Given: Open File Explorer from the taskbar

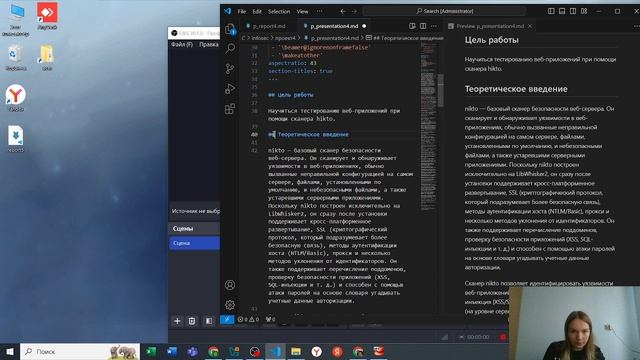Looking at the screenshot, I should (x=296, y=351).
